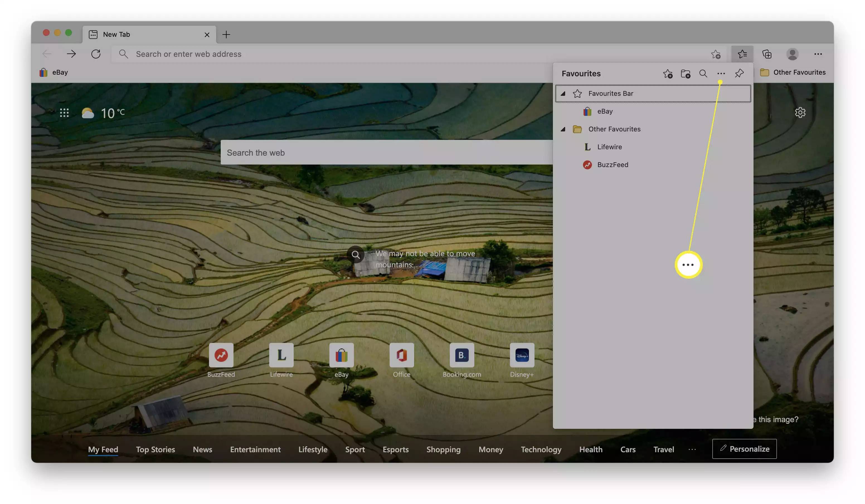This screenshot has height=504, width=865.
Task: Click the Profile account icon
Action: point(792,54)
